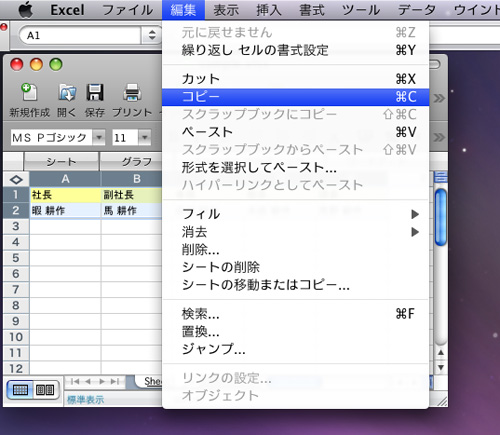Open the 書式 menu
The image size is (500, 435).
312,10
